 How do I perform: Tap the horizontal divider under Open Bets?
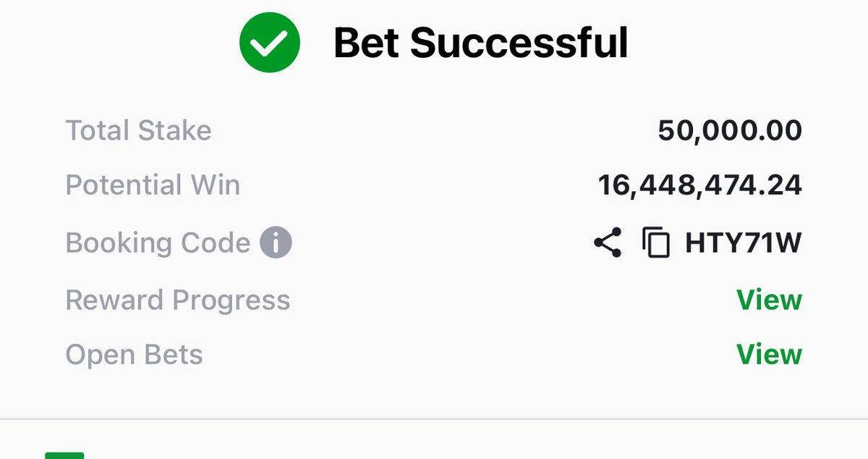(434, 418)
